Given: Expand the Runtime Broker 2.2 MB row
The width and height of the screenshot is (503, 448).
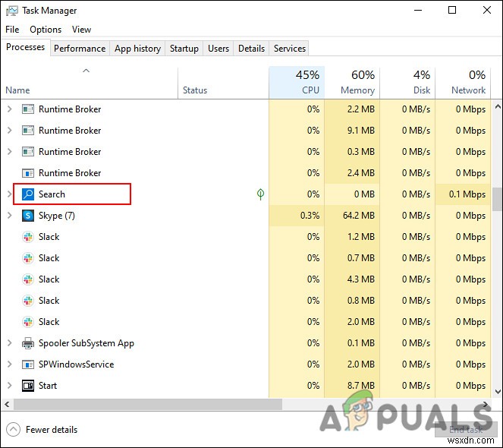Looking at the screenshot, I should coord(10,109).
